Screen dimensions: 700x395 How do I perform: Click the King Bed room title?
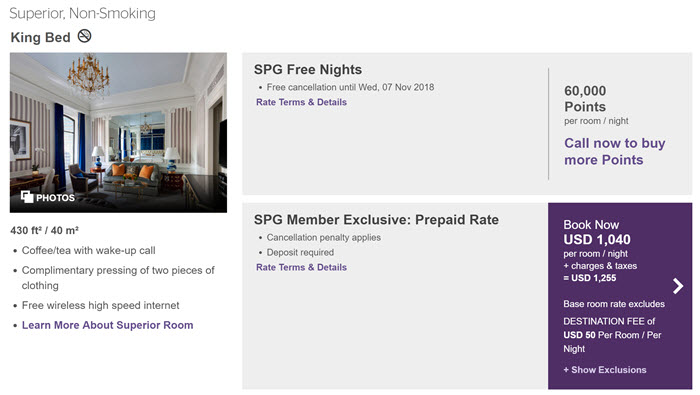(41, 37)
